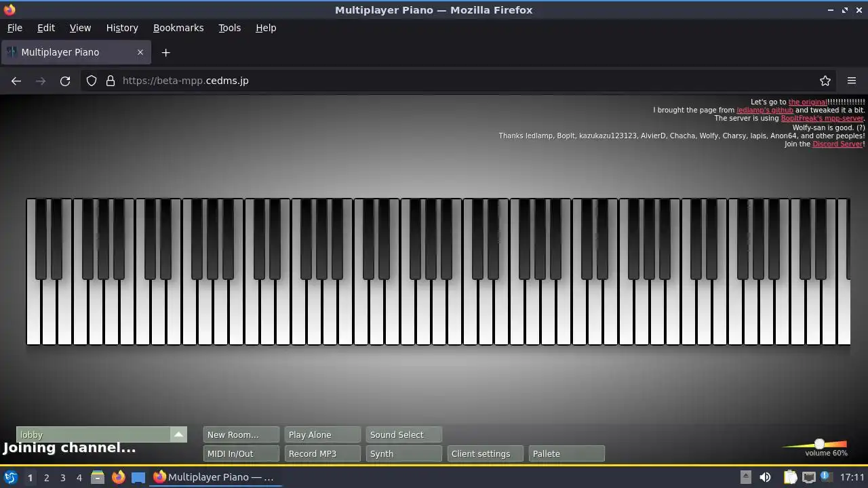The width and height of the screenshot is (868, 488).
Task: Open Firefox hamburger application menu
Action: pos(852,81)
